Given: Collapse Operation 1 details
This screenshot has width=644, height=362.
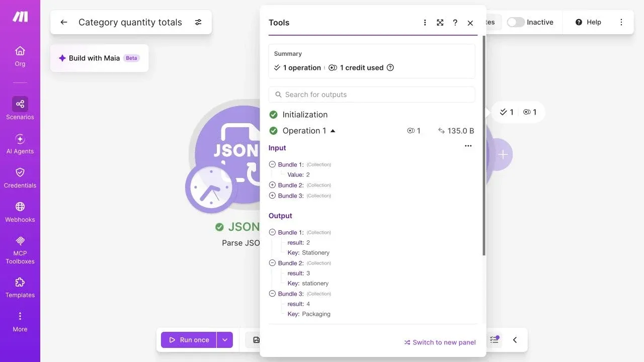Looking at the screenshot, I should click(333, 131).
